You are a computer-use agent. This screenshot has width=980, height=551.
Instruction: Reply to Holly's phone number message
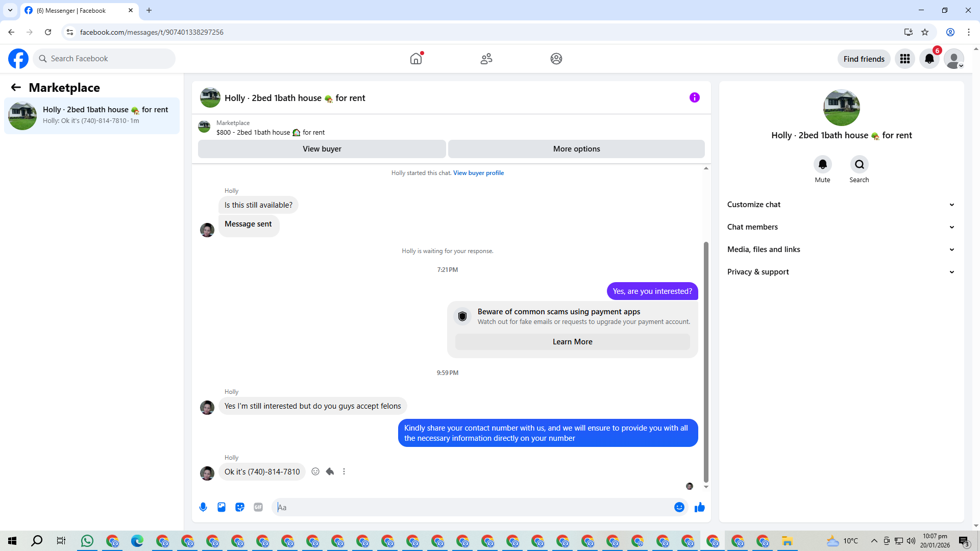(x=330, y=471)
